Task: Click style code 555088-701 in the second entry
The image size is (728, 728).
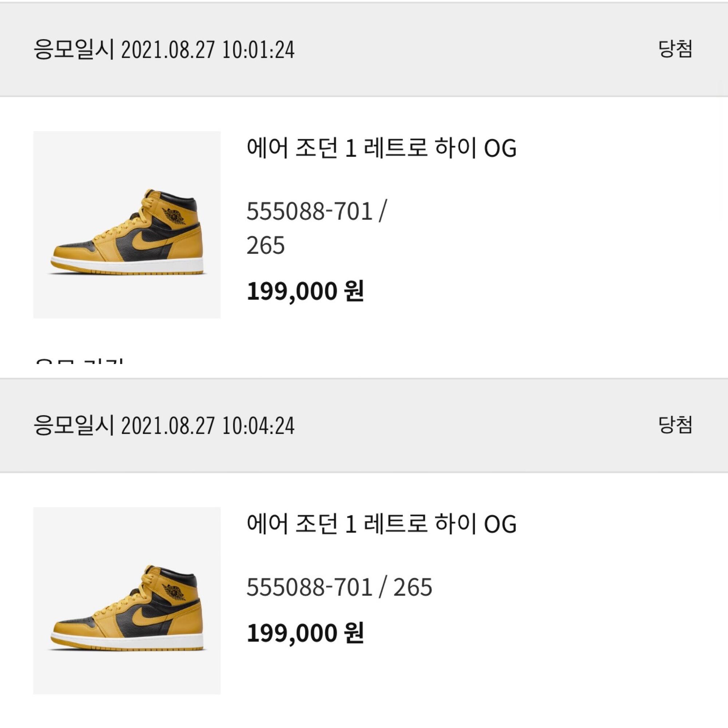Action: pyautogui.click(x=310, y=587)
